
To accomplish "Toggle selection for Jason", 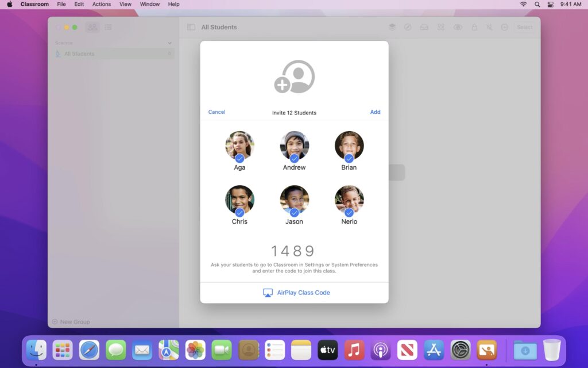I will tap(294, 212).
